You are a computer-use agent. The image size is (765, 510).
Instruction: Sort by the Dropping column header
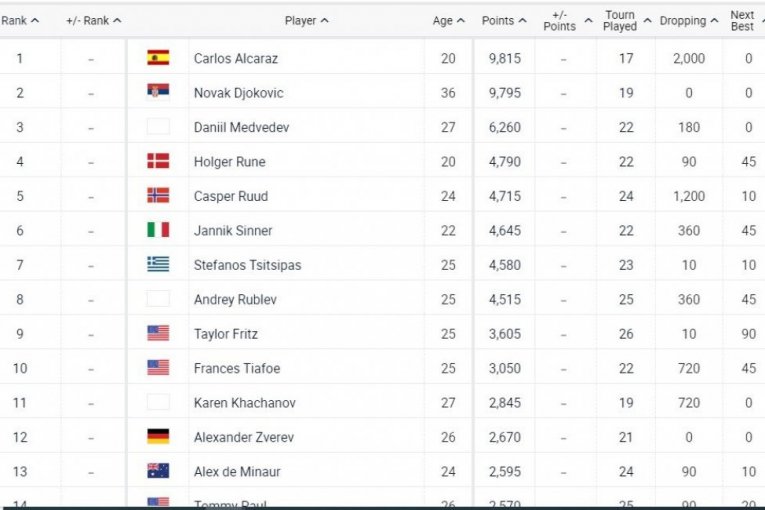[x=688, y=20]
